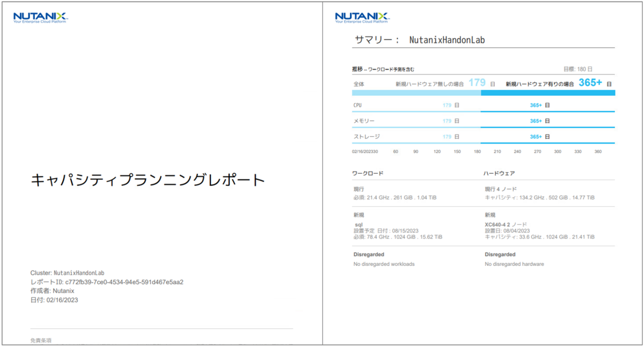Click the 179 日 value in the ストレージ row
This screenshot has width=644, height=347.
click(x=451, y=136)
